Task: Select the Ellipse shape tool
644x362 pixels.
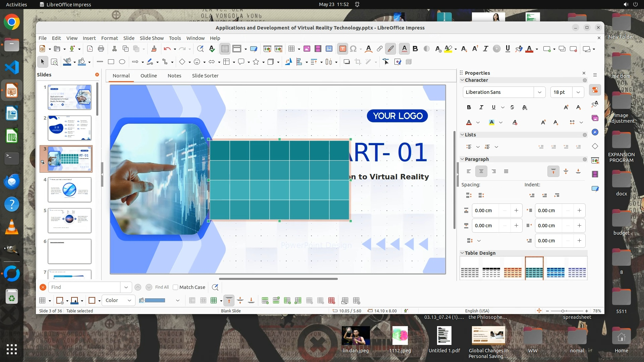Action: pyautogui.click(x=122, y=62)
